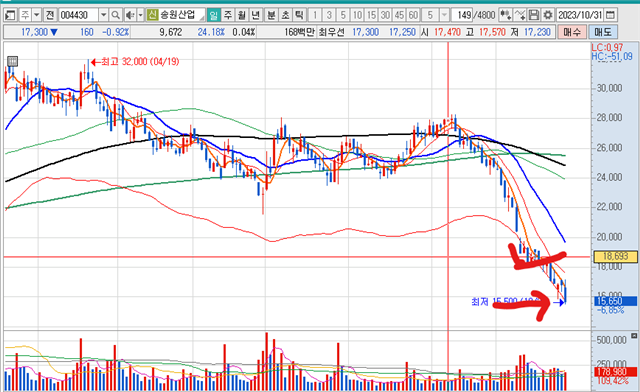Click the 24.18% value in quote bar

211,32
